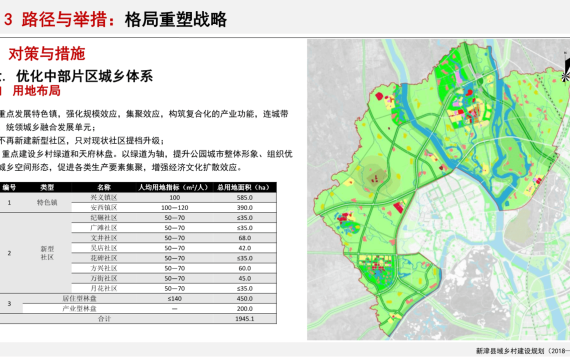Click the 名称 column header in table
This screenshot has height=360, width=570.
[x=104, y=187]
